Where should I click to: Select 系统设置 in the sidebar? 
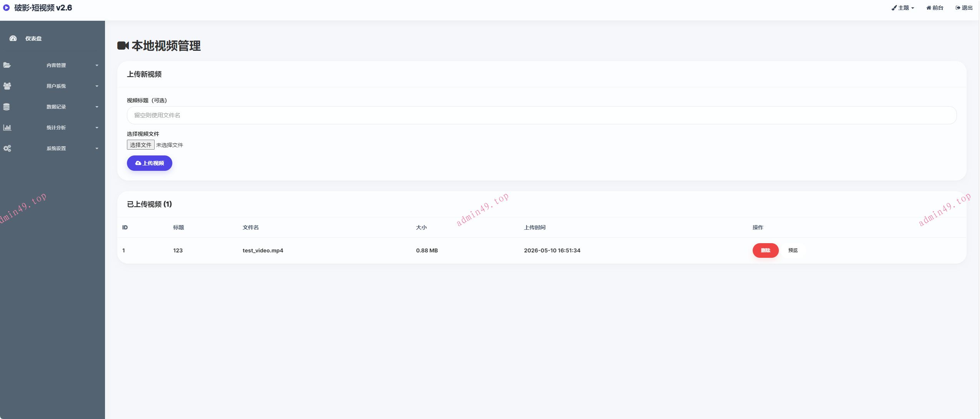click(56, 149)
